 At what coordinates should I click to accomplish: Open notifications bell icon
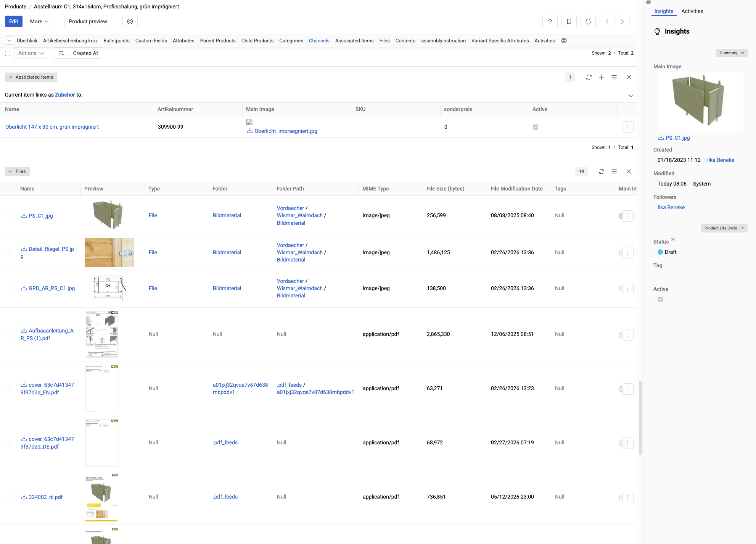(x=588, y=21)
